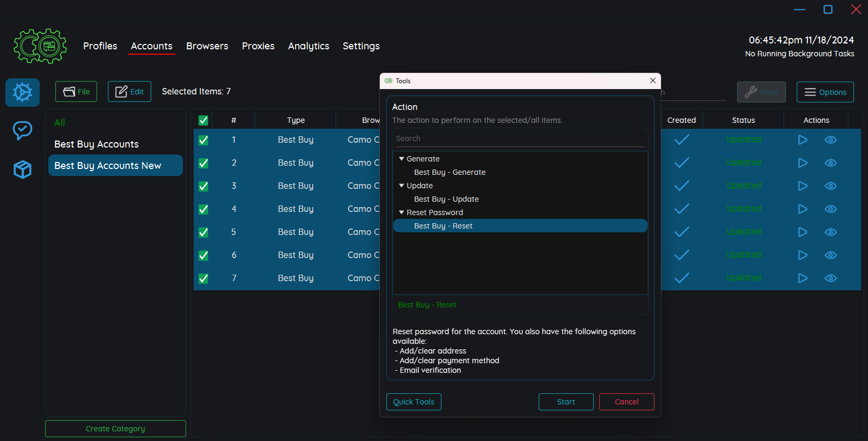The width and height of the screenshot is (868, 441).
Task: Open the cube package sidebar icon
Action: [23, 170]
